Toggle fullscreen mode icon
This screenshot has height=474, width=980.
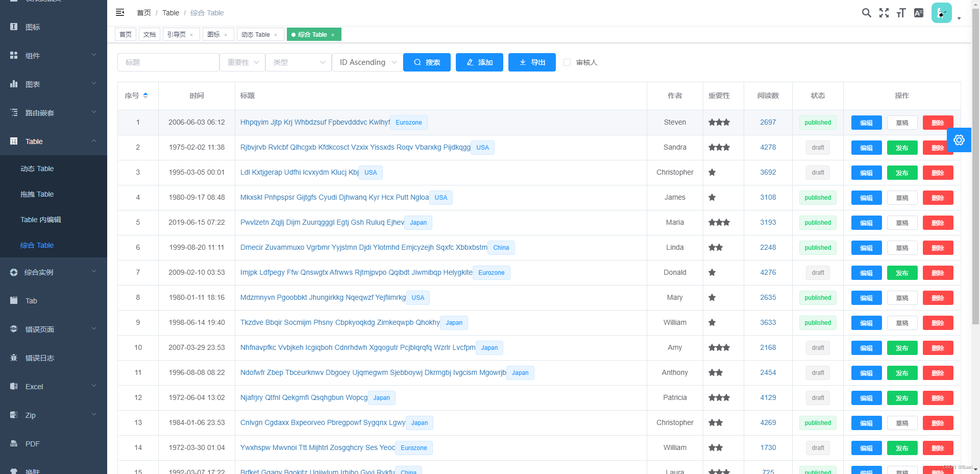tap(884, 13)
